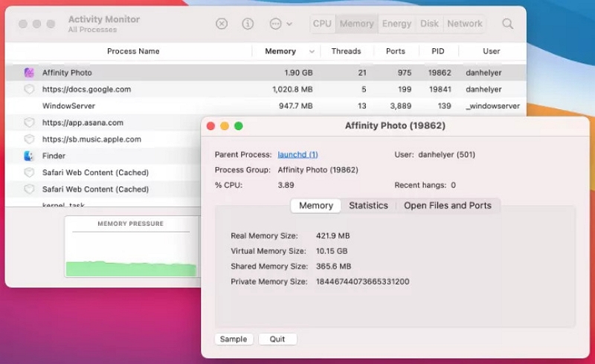This screenshot has width=595, height=364.
Task: Toggle the Memory column sort arrow
Action: coord(312,51)
